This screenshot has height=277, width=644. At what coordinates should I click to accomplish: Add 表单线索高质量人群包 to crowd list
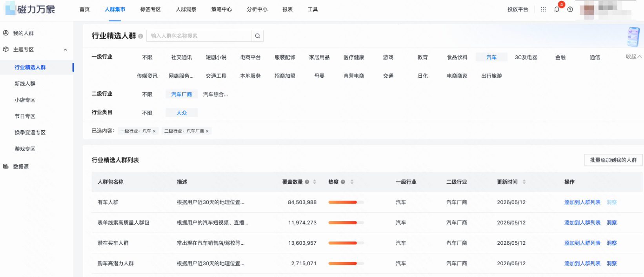point(582,223)
